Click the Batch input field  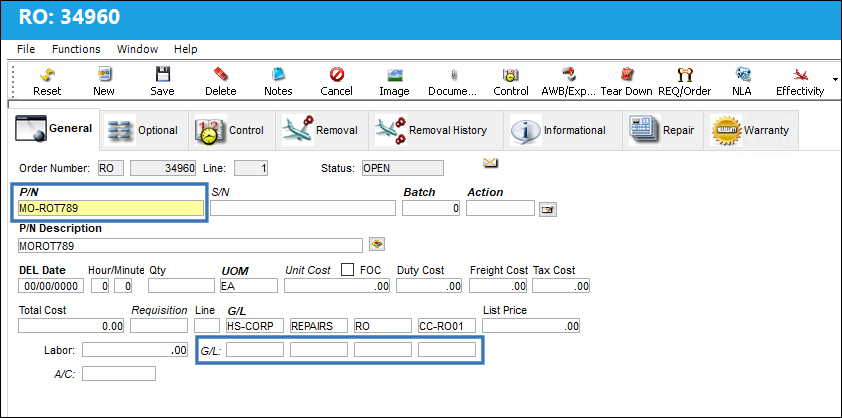(x=431, y=208)
